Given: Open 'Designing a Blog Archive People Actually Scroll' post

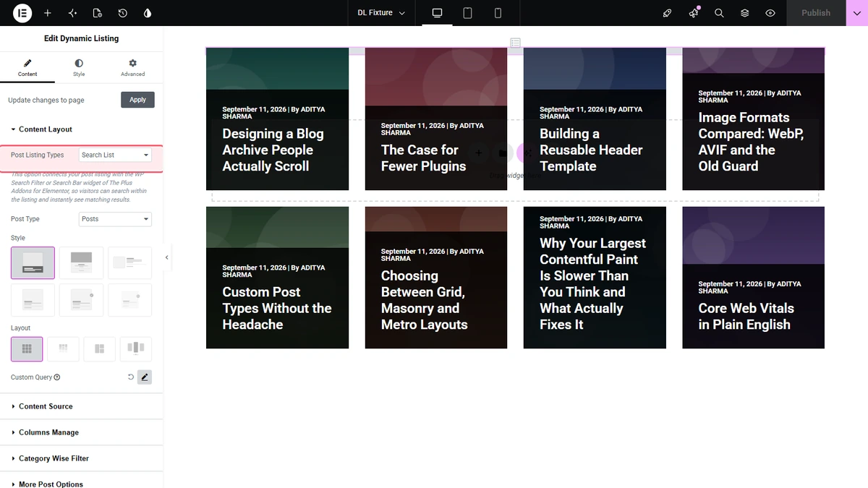Looking at the screenshot, I should coord(273,150).
